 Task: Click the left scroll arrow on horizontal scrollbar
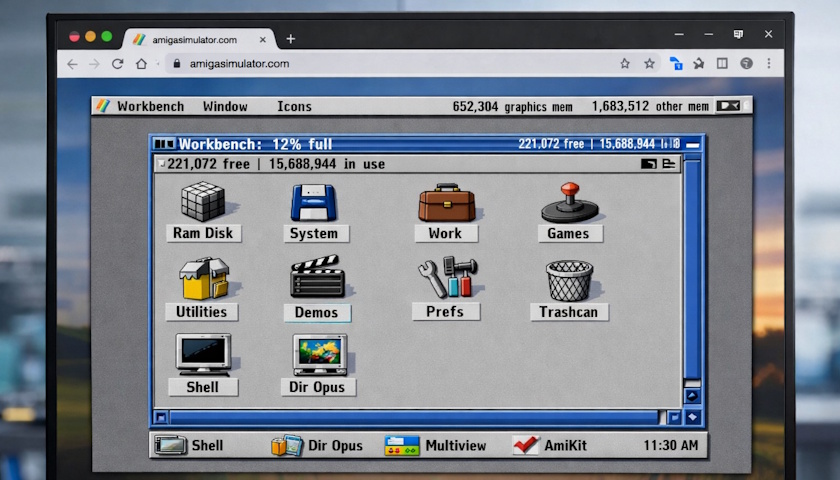[161, 417]
